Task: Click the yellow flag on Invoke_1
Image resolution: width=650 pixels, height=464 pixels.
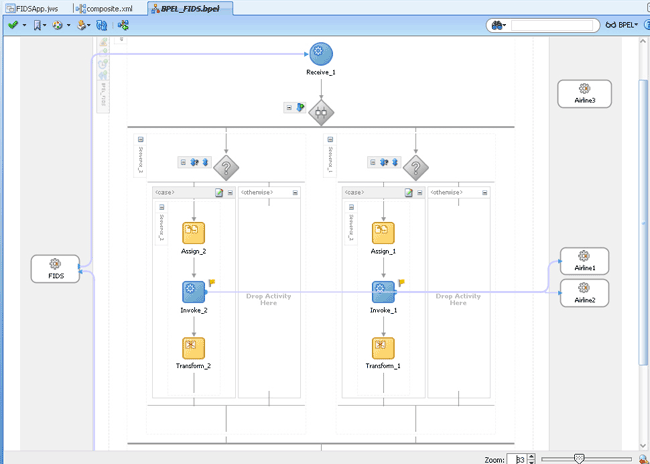Action: (x=401, y=283)
